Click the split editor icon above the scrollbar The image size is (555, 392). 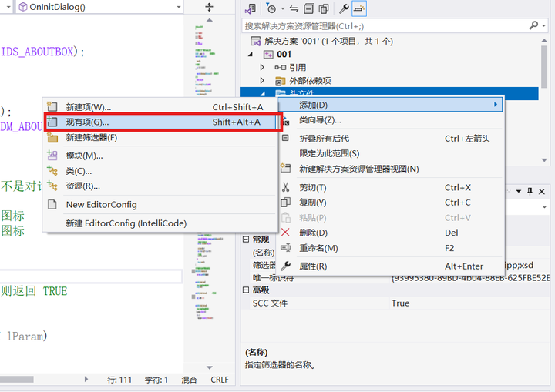click(x=209, y=7)
